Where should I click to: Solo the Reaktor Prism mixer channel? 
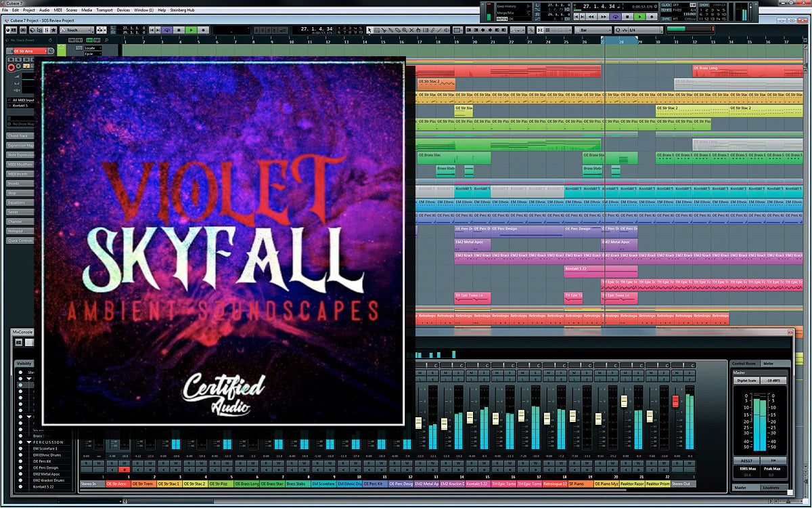[x=664, y=373]
